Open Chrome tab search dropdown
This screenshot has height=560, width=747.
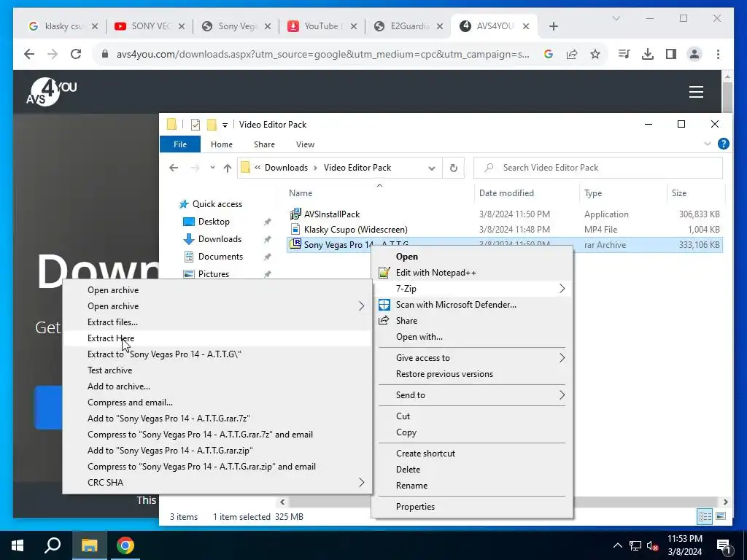click(x=616, y=18)
